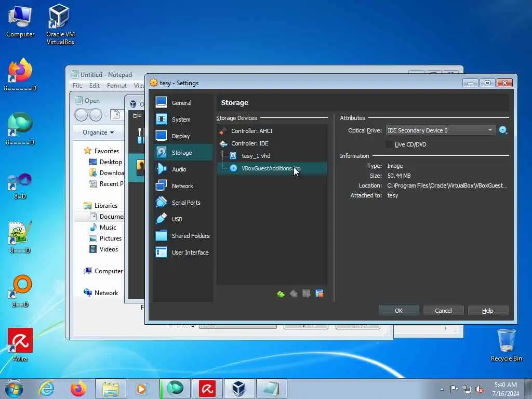532x399 pixels.
Task: Open Oracle VM VirtualBox desktop shortcut
Action: (x=60, y=24)
